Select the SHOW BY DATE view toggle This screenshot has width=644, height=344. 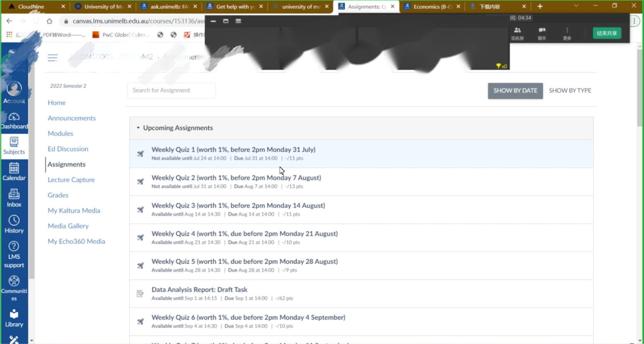[x=515, y=90]
